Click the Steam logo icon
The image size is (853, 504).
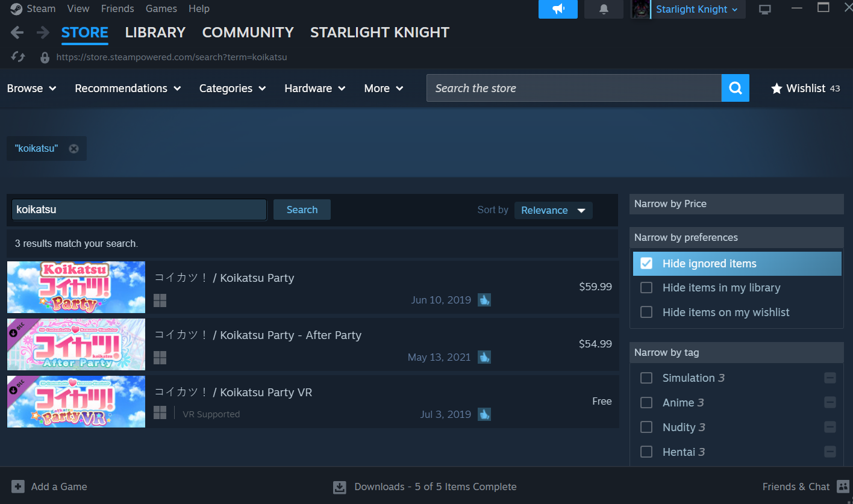tap(16, 9)
